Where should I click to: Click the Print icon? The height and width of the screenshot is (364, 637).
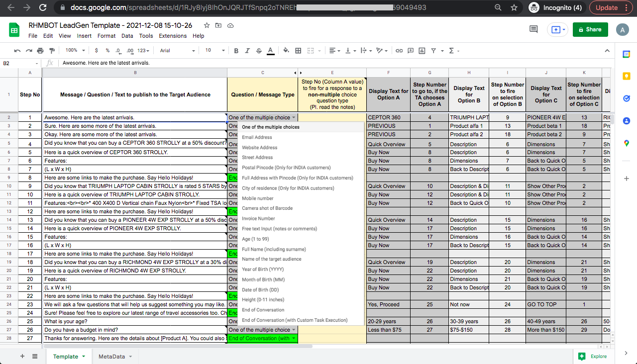[x=40, y=50]
